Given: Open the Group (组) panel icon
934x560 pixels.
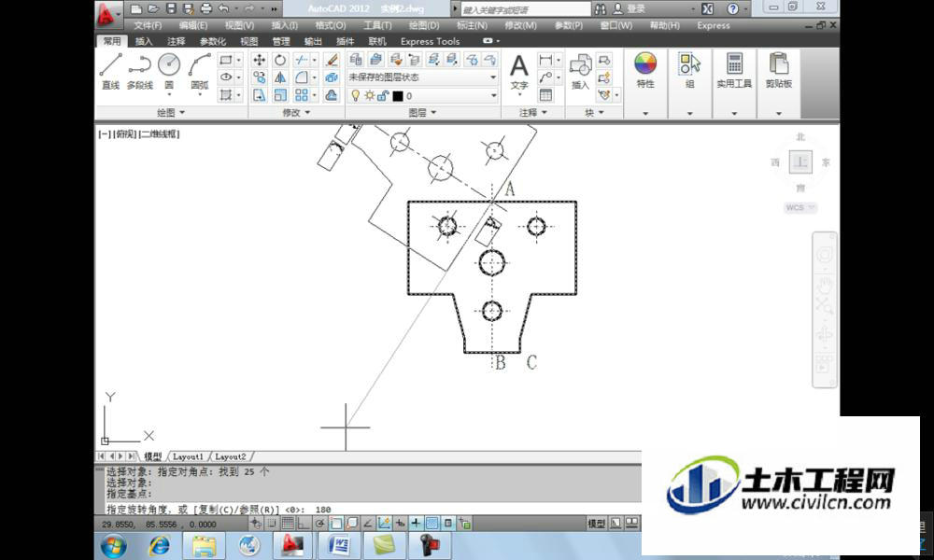Looking at the screenshot, I should (690, 70).
